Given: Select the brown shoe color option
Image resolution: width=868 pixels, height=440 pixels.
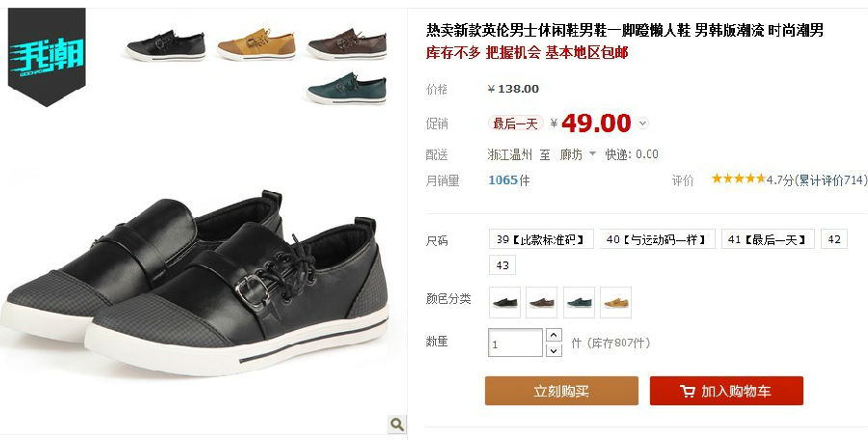Looking at the screenshot, I should pyautogui.click(x=541, y=303).
